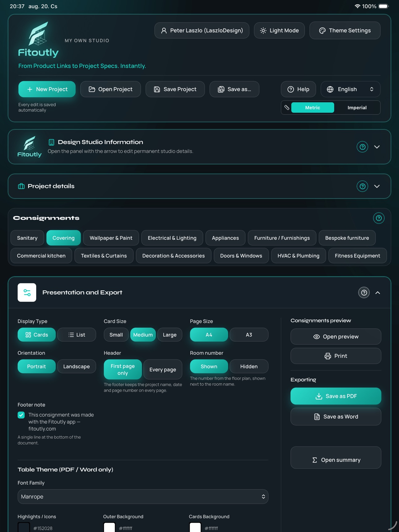Open Project with the folder button
The image size is (399, 532).
click(110, 89)
